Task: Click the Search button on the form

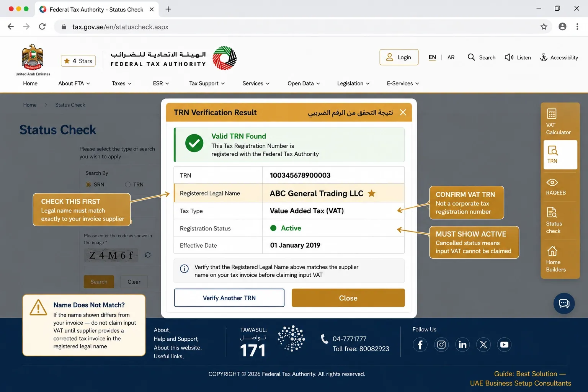Action: tap(99, 282)
